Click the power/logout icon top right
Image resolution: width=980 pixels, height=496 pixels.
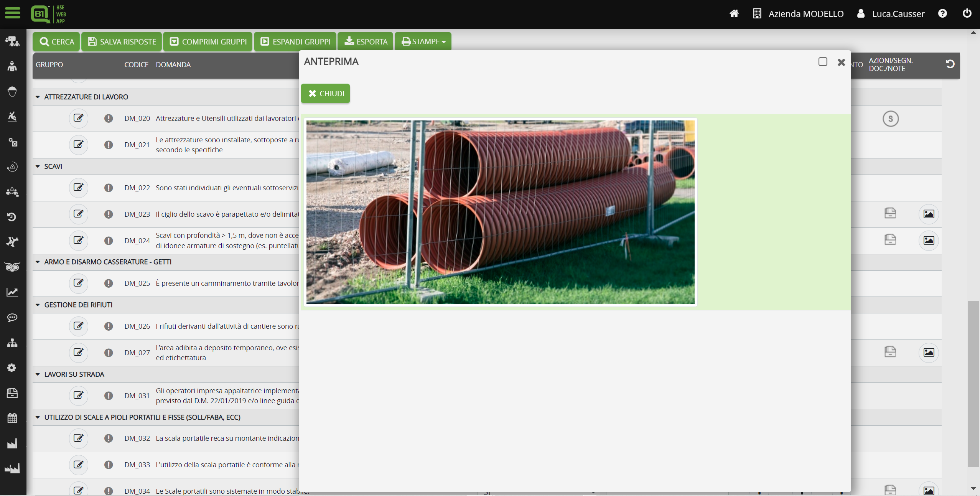pos(967,13)
